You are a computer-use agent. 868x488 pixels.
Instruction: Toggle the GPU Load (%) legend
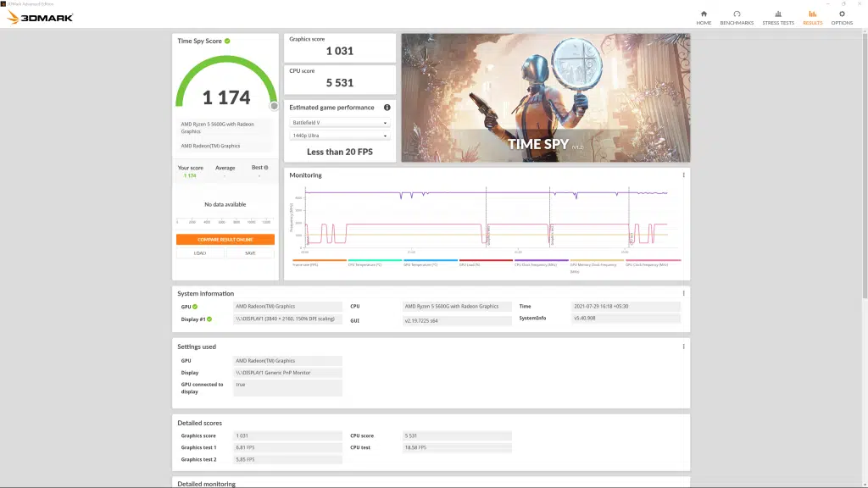[486, 263]
